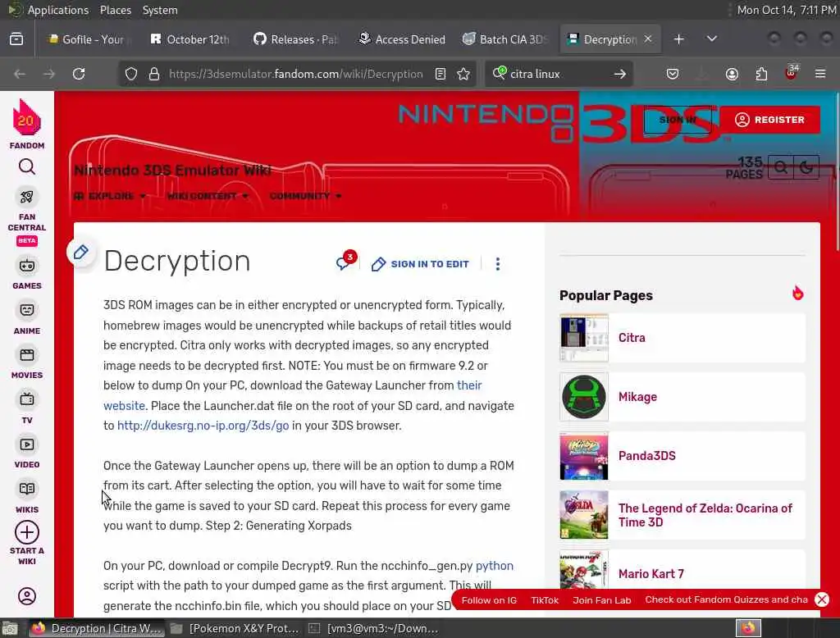Click the tracking protection shield icon

[131, 74]
